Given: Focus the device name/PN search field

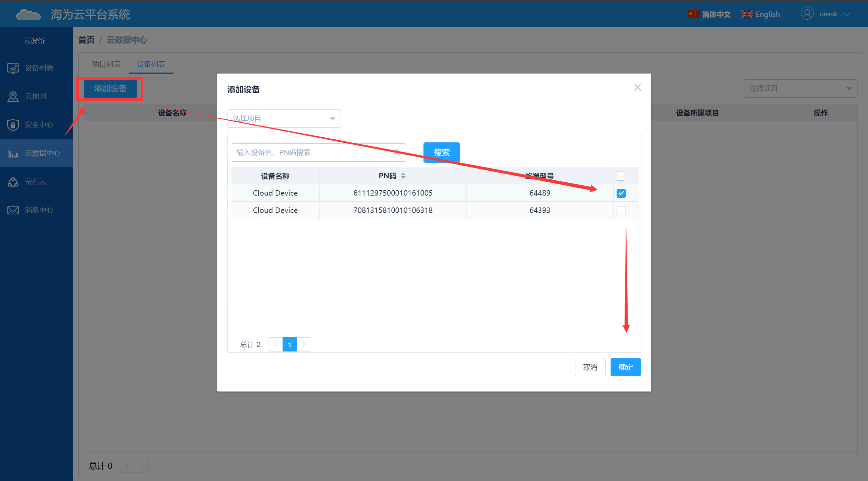Looking at the screenshot, I should [318, 153].
